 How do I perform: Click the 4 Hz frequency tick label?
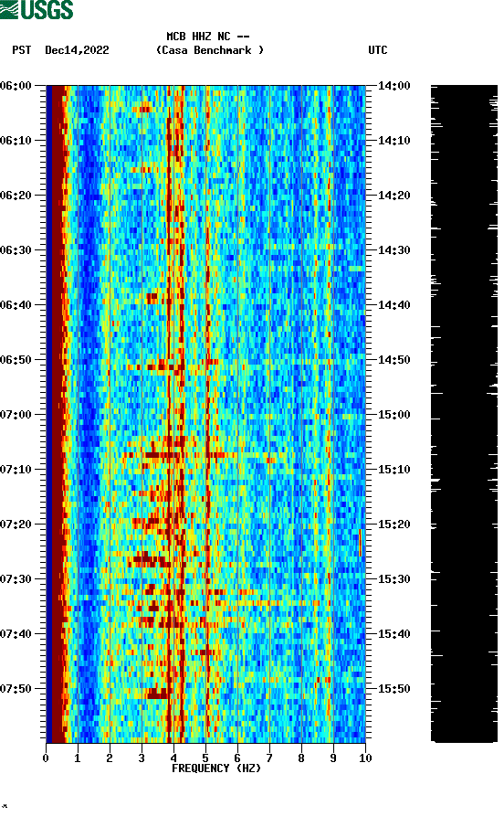coord(173,758)
